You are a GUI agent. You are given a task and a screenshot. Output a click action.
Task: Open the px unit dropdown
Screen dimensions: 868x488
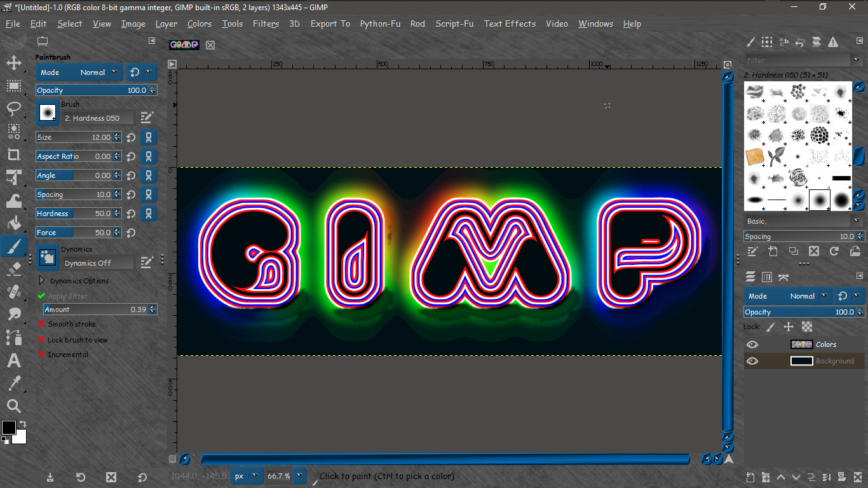coord(247,476)
